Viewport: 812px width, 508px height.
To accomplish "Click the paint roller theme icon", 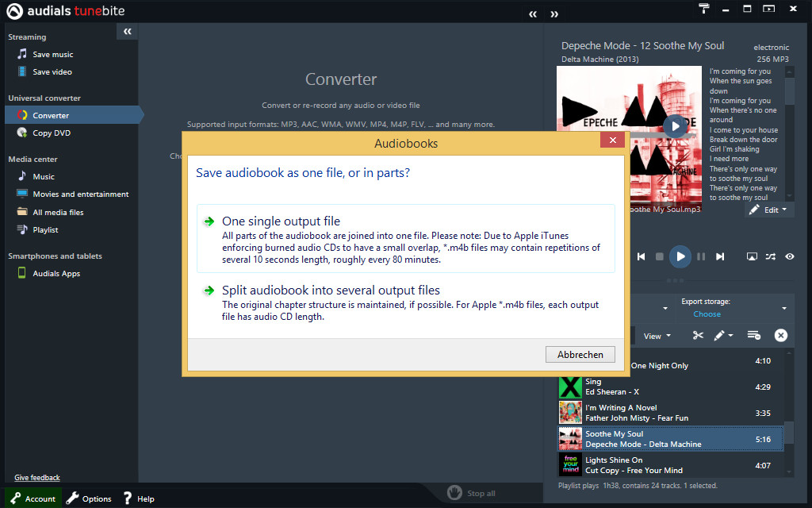I will [704, 8].
